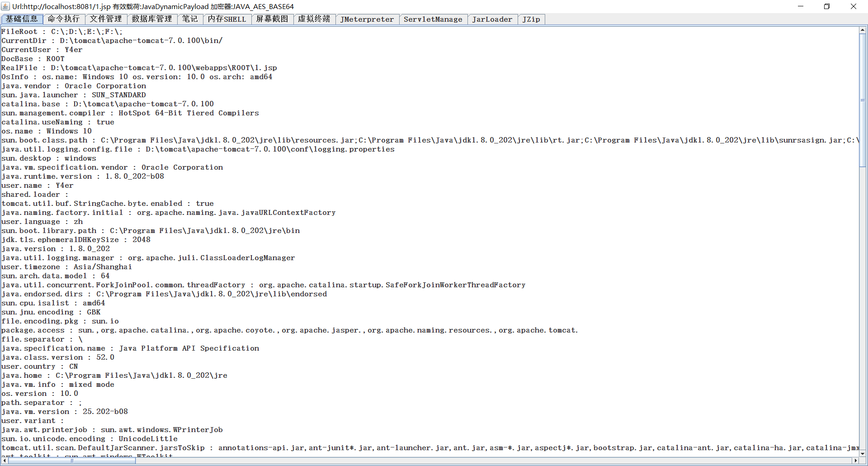Click 'java.class.version : 52.0' line
The width and height of the screenshot is (868, 466).
coord(58,357)
